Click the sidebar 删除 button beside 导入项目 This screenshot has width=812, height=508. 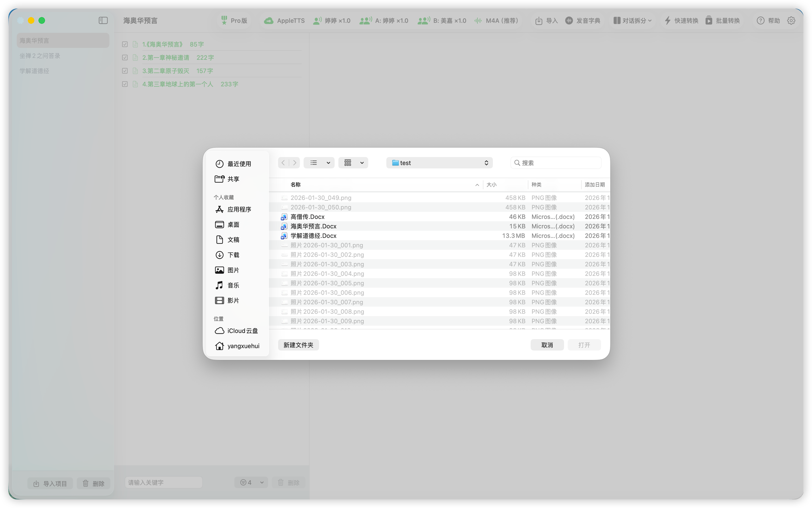[x=93, y=483]
